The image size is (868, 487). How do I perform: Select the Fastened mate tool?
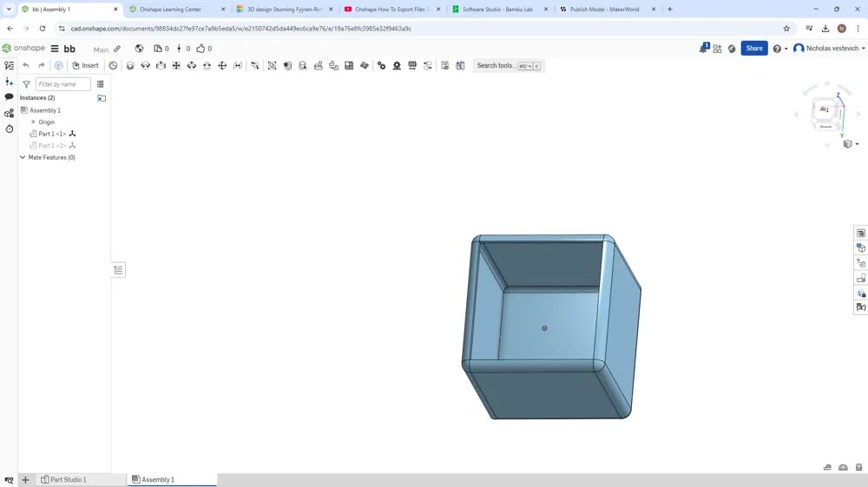pyautogui.click(x=130, y=65)
